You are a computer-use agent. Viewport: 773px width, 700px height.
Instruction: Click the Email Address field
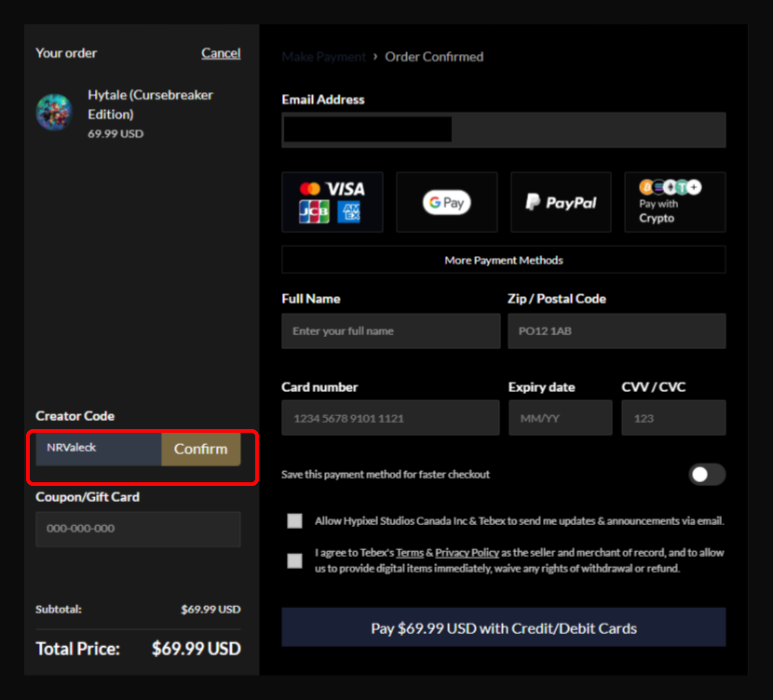[503, 130]
